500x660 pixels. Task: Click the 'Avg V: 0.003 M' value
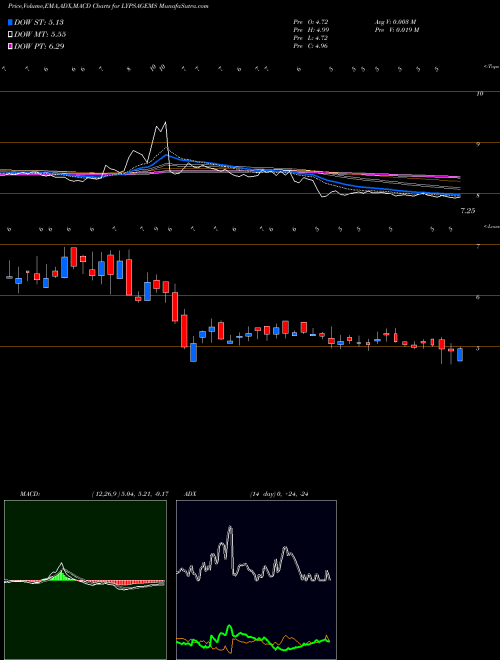point(395,22)
